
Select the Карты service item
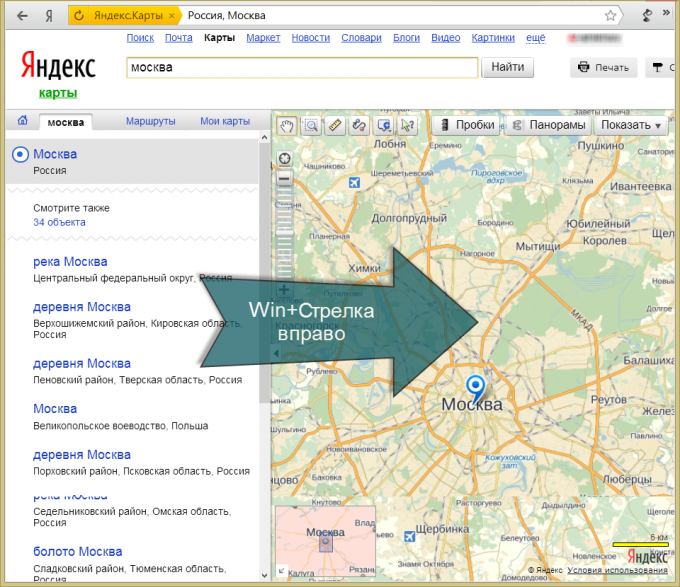point(219,38)
